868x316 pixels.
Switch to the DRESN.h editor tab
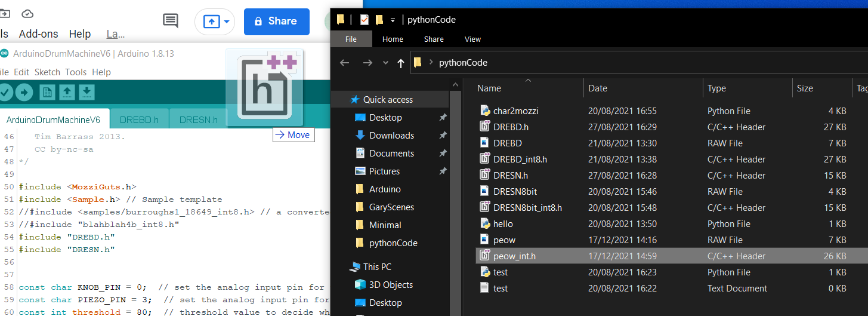coord(199,119)
